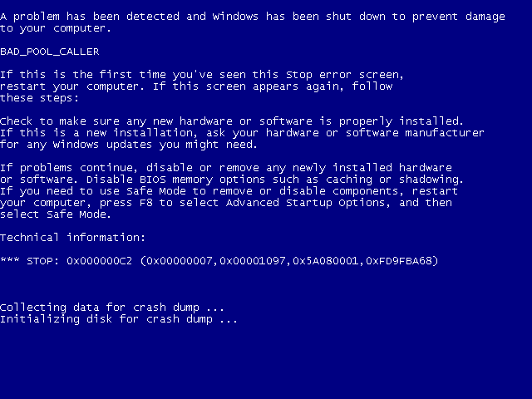The width and height of the screenshot is (532, 399).
Task: Click the 'these steps:' text
Action: 39,98
